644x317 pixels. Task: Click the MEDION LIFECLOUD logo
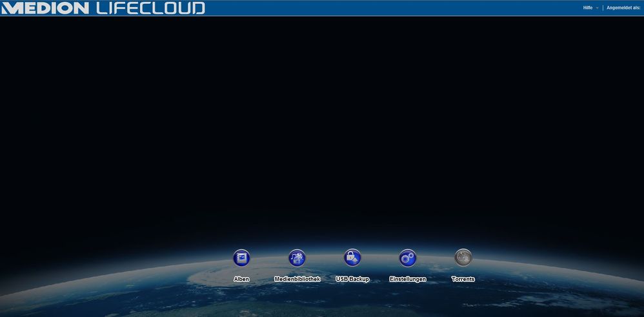tap(103, 8)
